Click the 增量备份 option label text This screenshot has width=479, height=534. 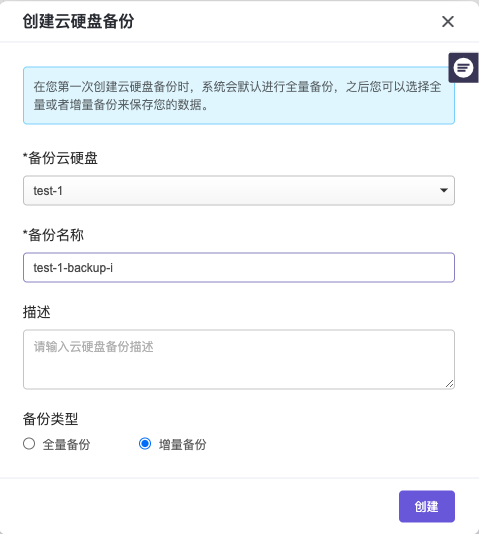point(182,444)
